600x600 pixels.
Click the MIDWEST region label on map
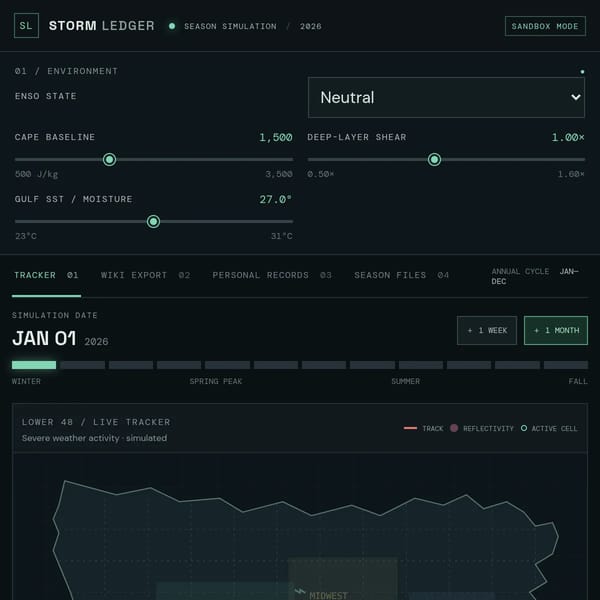click(328, 595)
